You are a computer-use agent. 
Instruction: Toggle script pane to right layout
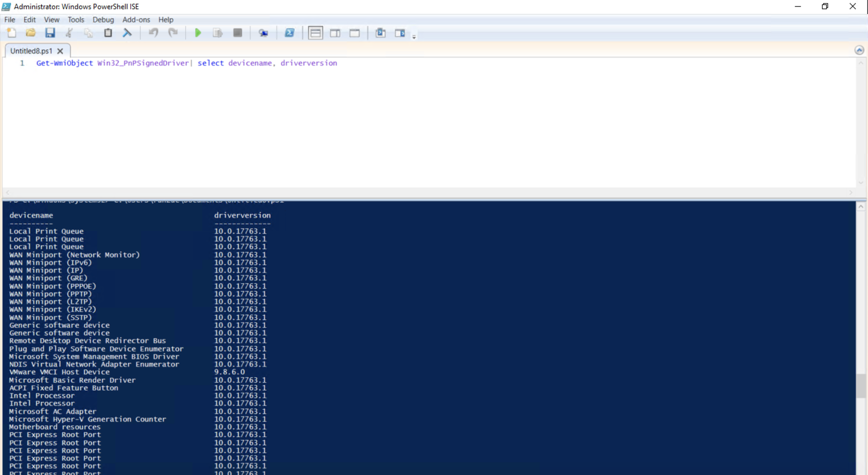(335, 33)
